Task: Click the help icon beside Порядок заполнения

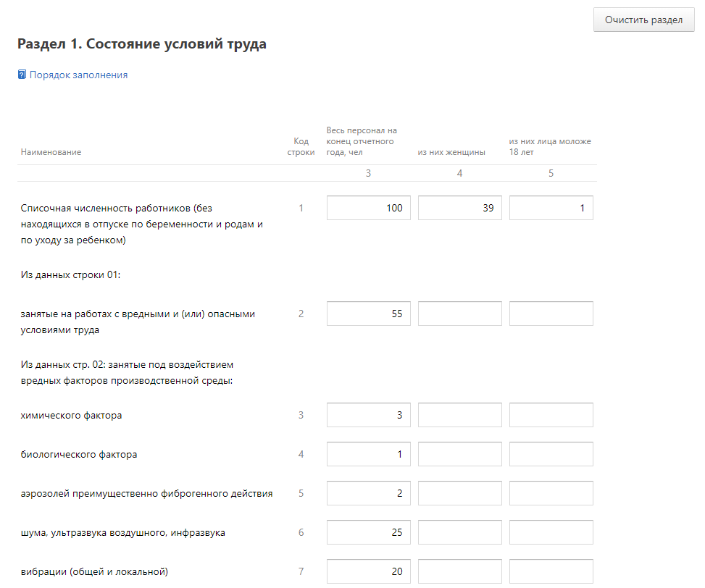Action: [22, 75]
